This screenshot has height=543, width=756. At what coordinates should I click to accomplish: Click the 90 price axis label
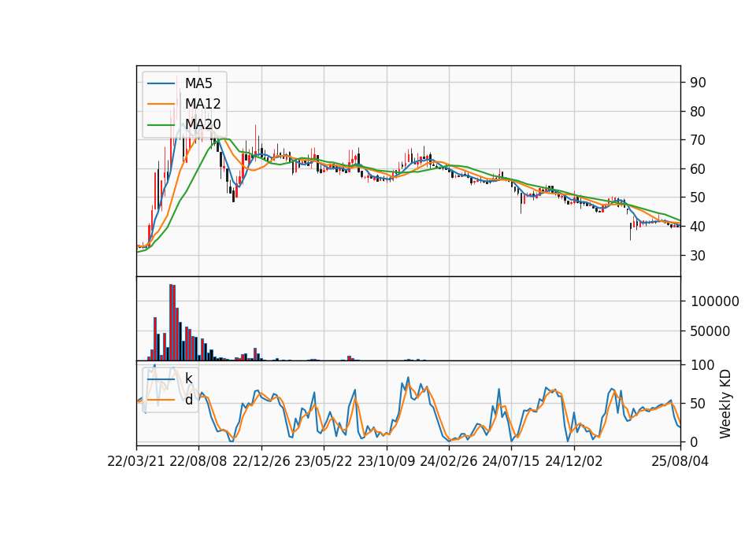click(x=698, y=83)
